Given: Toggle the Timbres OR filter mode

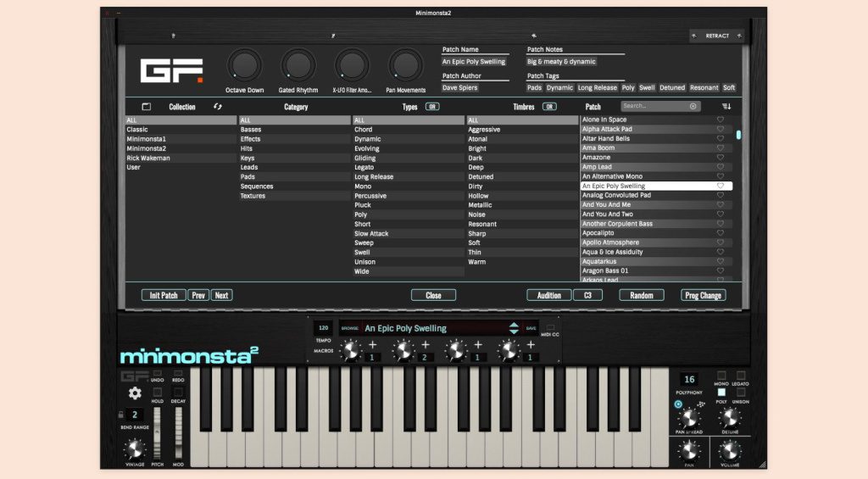Looking at the screenshot, I should (548, 107).
